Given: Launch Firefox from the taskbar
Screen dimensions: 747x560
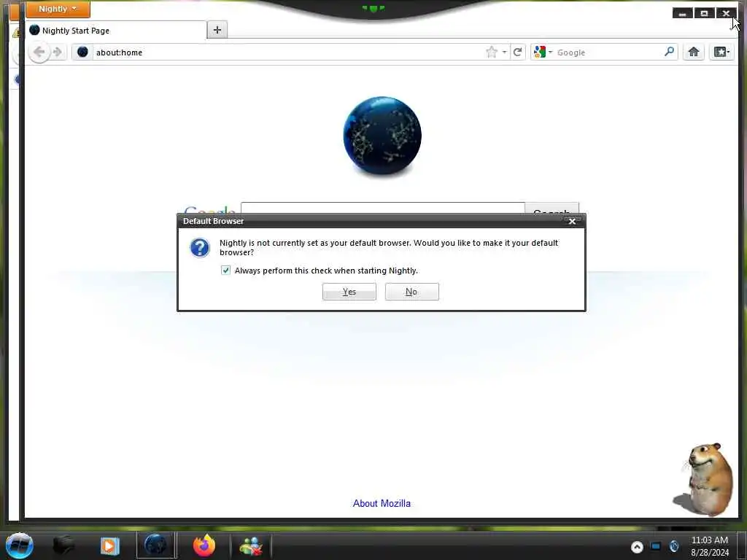Looking at the screenshot, I should coord(204,545).
